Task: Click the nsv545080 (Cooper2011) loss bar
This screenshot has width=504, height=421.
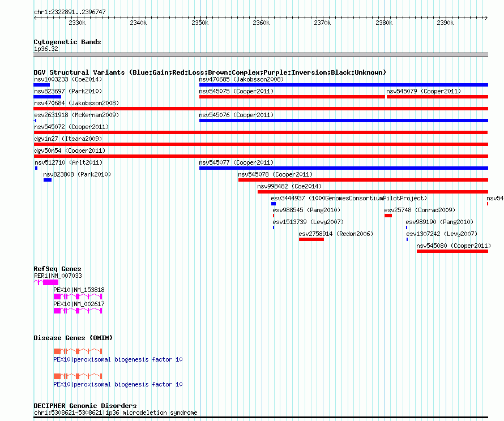Action: [x=452, y=251]
